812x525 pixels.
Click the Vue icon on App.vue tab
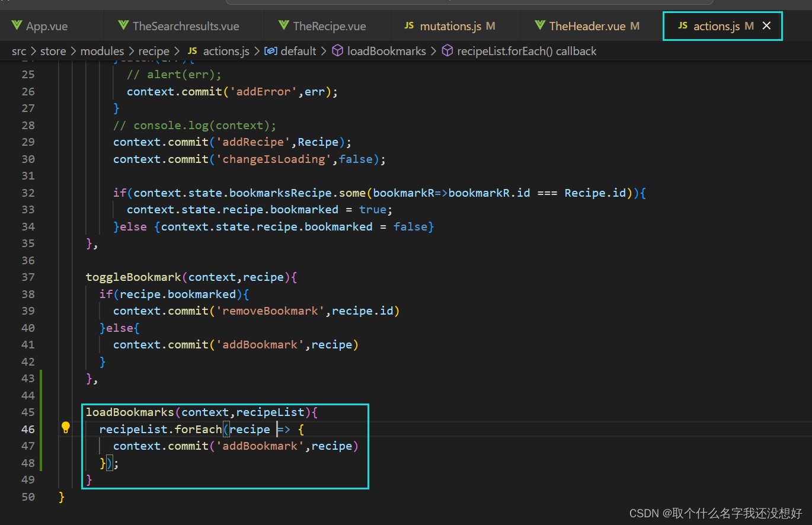coord(17,25)
